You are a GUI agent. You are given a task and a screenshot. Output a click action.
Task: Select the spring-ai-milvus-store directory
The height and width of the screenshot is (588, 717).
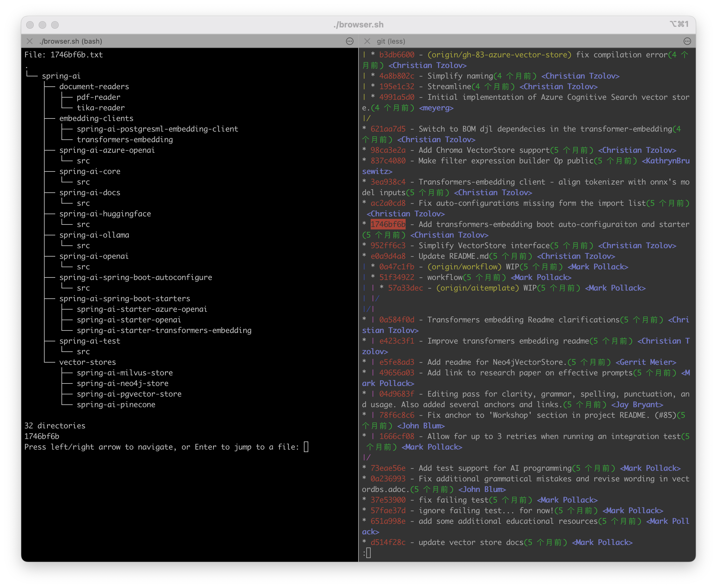[125, 373]
